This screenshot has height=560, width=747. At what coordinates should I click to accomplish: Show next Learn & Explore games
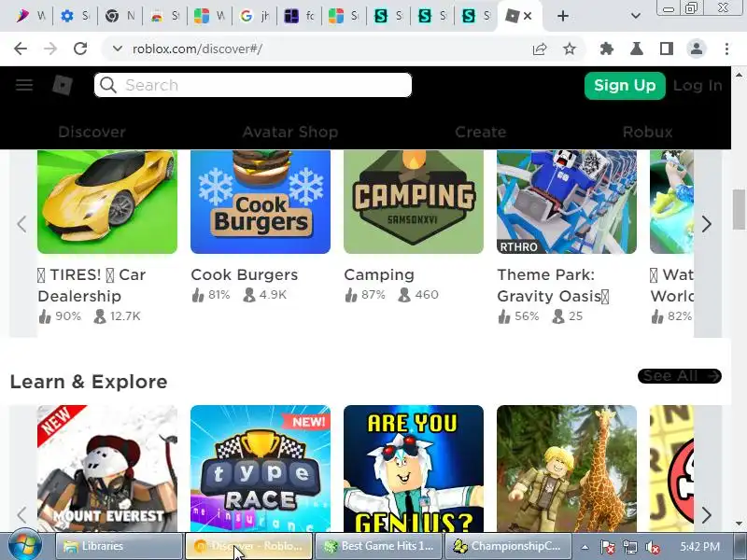pos(707,515)
